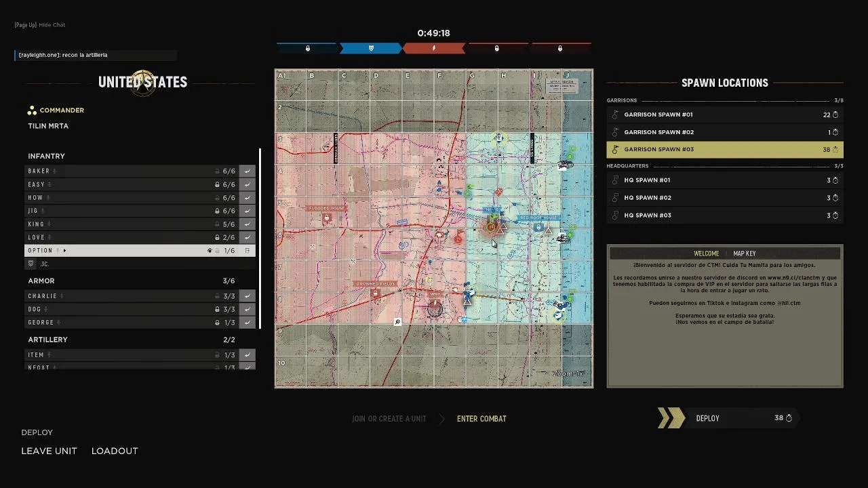Click the Commander role icon
The height and width of the screenshot is (488, 868).
coord(32,110)
